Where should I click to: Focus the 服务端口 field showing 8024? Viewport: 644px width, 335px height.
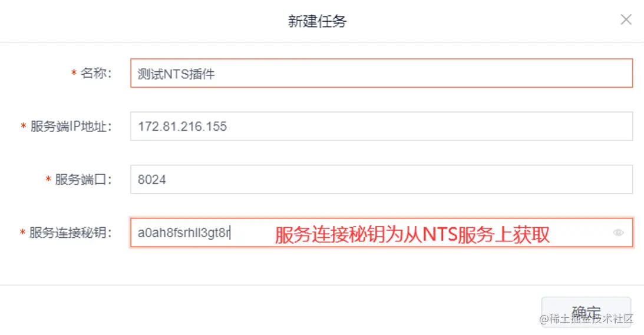[382, 180]
